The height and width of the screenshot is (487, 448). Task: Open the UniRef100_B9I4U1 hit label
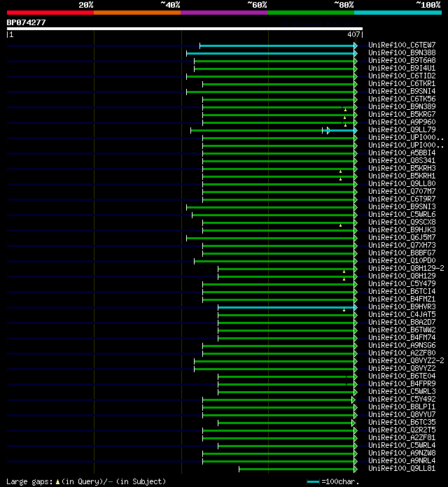(x=402, y=68)
